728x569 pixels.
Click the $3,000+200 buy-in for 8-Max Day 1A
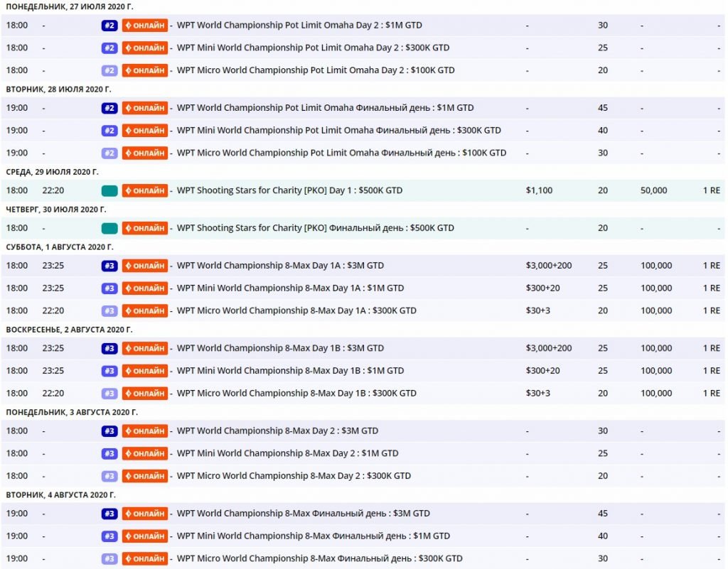[548, 266]
